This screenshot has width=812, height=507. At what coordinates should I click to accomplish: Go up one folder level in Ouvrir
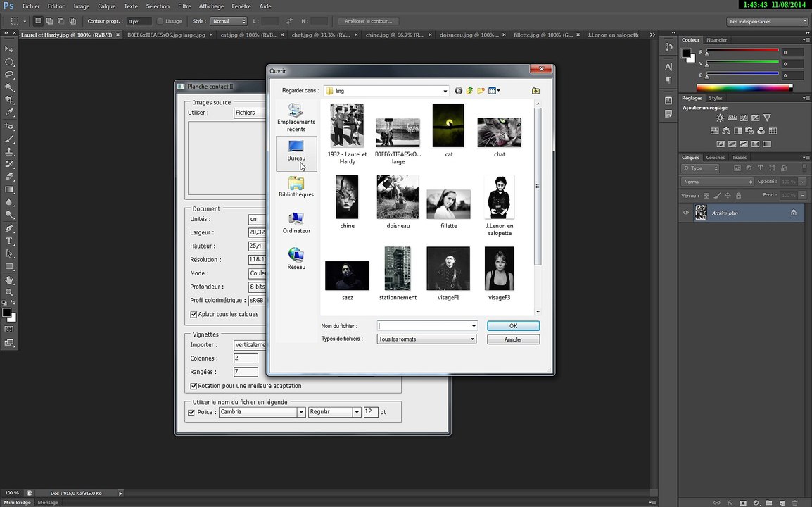470,91
